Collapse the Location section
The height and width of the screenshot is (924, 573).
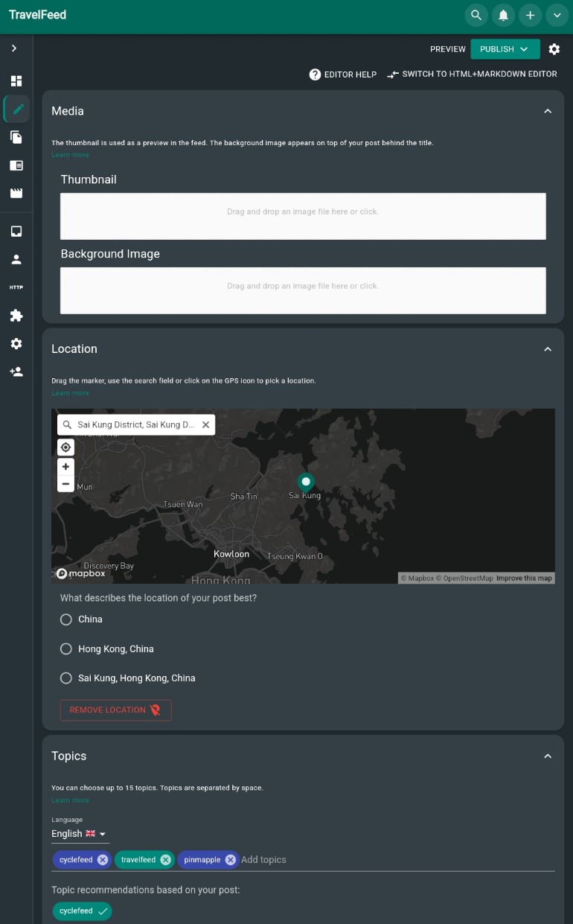(548, 349)
